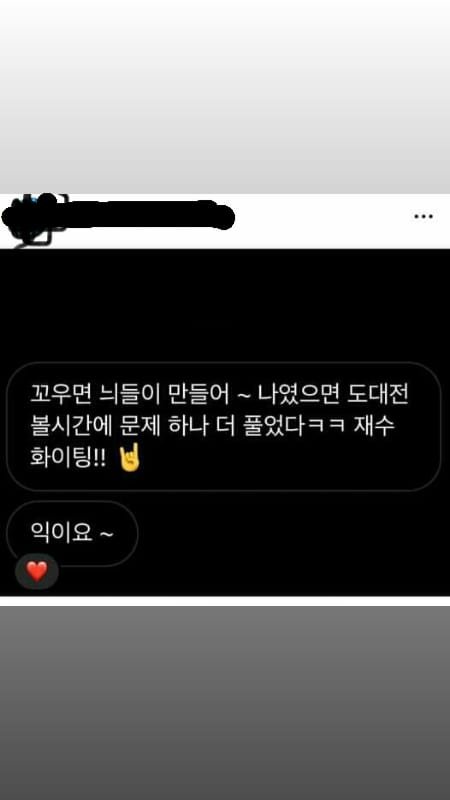This screenshot has width=450, height=800.
Task: Tap the dark gray area below the post
Action: click(225, 703)
